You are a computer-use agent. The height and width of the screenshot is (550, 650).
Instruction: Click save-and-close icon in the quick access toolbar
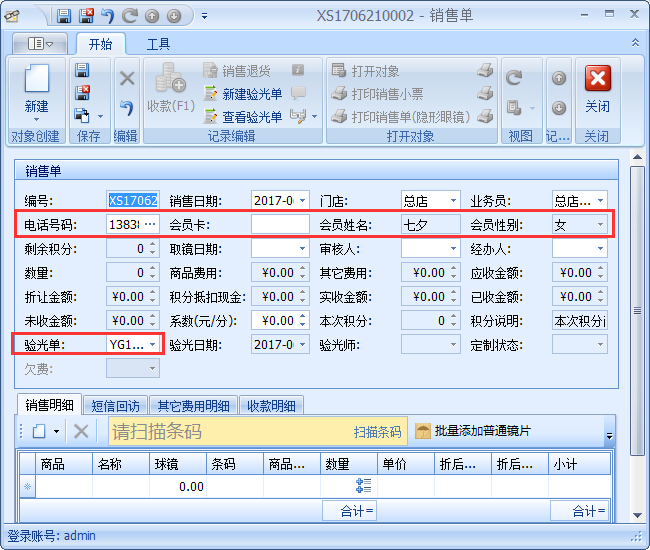[x=86, y=16]
